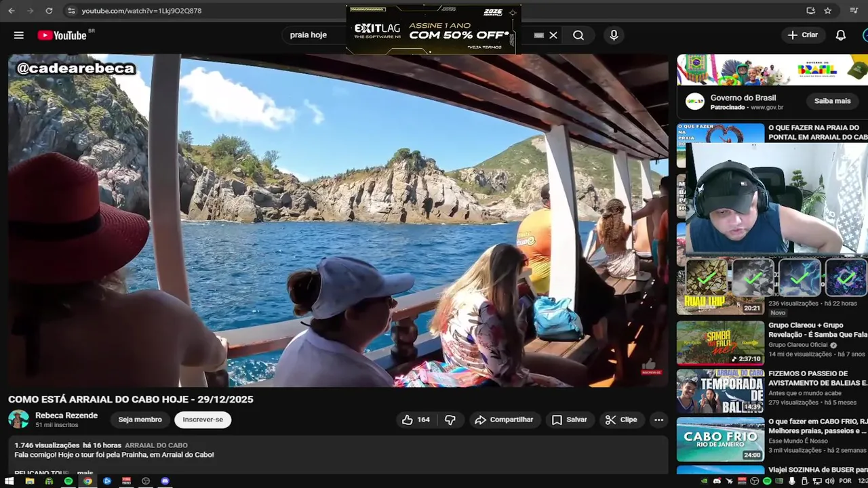This screenshot has width=868, height=488.
Task: Open 'FIZEMOS O PASSEIO DE AVISTAMENTO' video title
Action: pyautogui.click(x=818, y=378)
